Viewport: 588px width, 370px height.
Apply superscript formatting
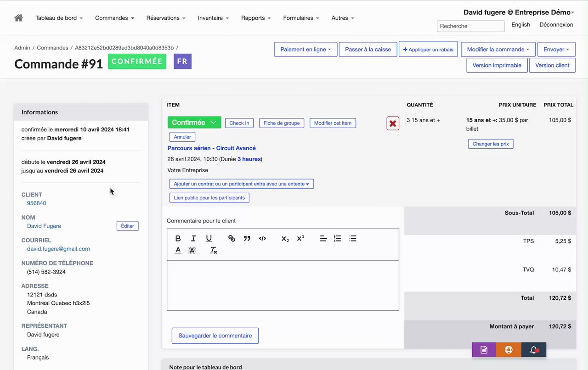pyautogui.click(x=300, y=238)
